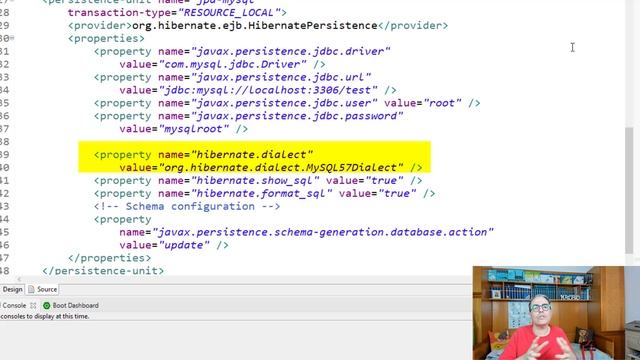Collapse the properties fold marker on line 30
This screenshot has width=640, height=360.
(12, 38)
